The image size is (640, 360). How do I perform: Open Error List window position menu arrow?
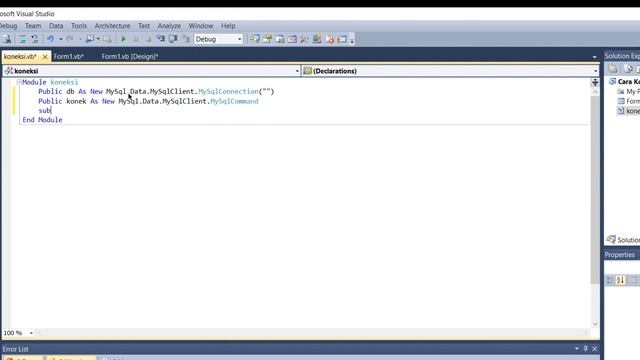577,349
